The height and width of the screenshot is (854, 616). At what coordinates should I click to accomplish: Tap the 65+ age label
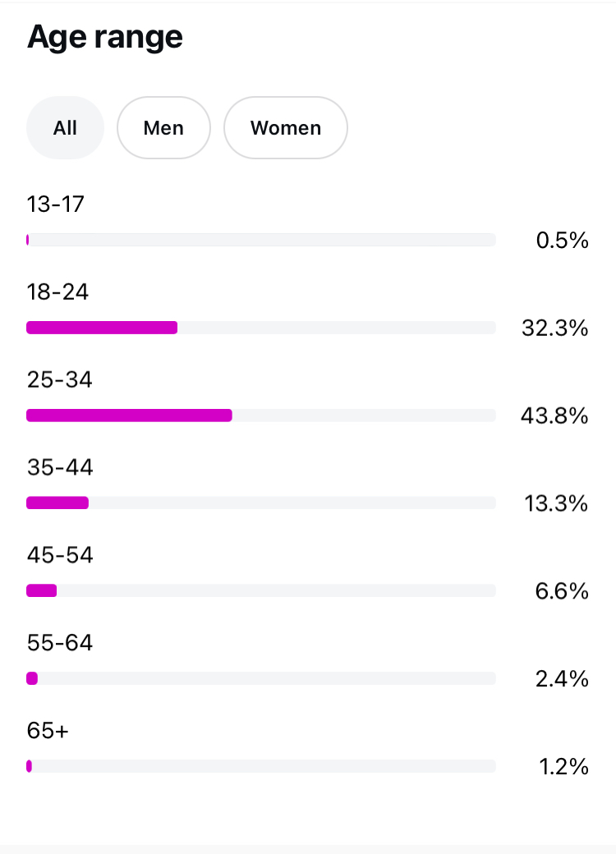point(48,731)
